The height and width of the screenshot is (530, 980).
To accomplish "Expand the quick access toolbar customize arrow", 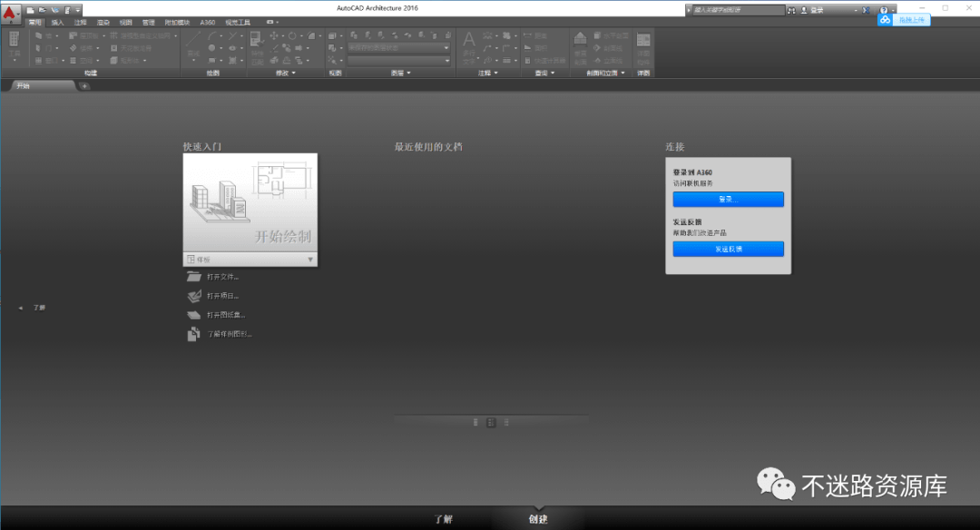I will click(x=78, y=10).
